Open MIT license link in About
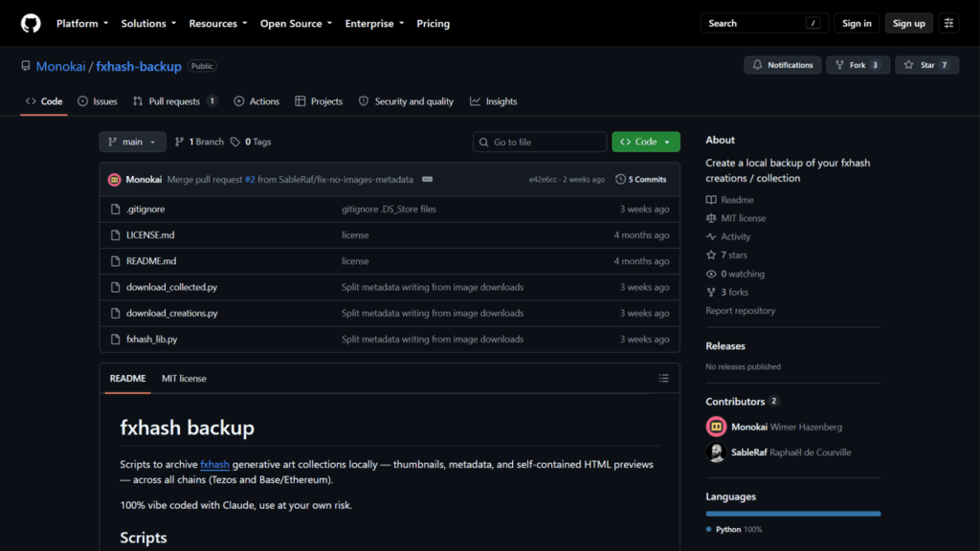980x551 pixels. tap(736, 219)
